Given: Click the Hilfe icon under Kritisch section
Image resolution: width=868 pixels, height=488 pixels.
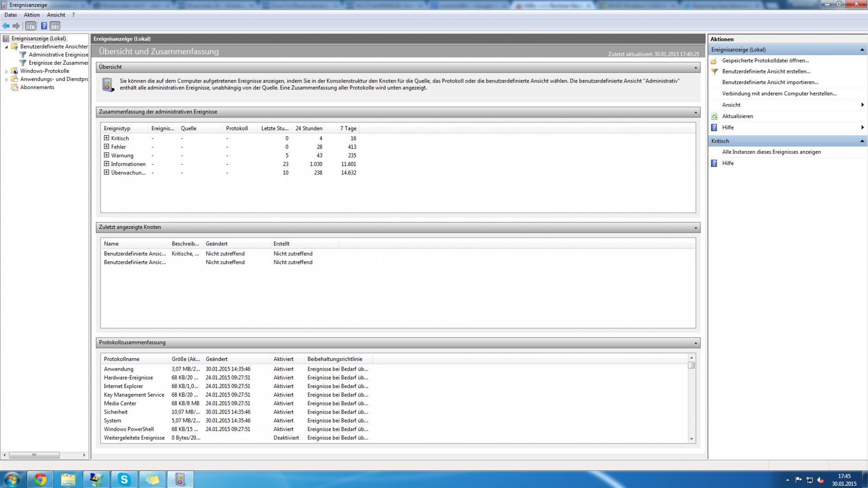Looking at the screenshot, I should tap(714, 163).
